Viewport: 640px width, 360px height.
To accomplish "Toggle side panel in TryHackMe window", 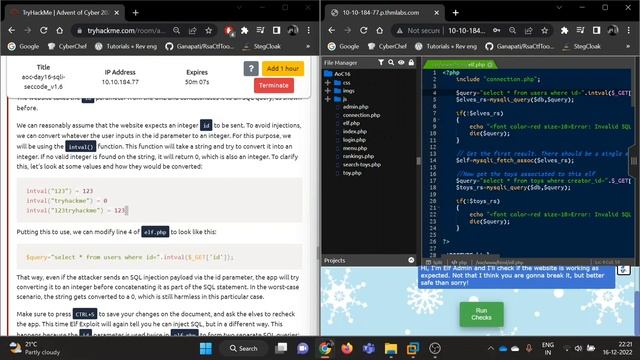I will click(276, 31).
